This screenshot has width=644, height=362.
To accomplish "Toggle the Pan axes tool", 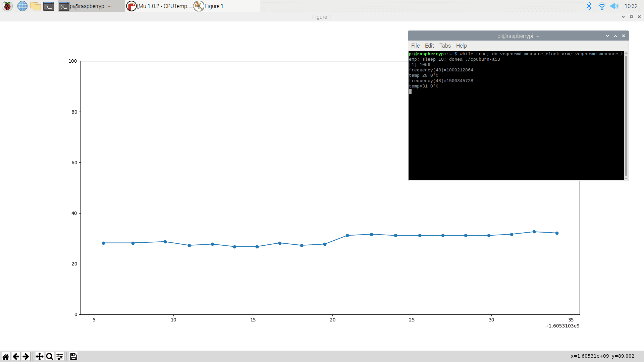I will point(40,356).
